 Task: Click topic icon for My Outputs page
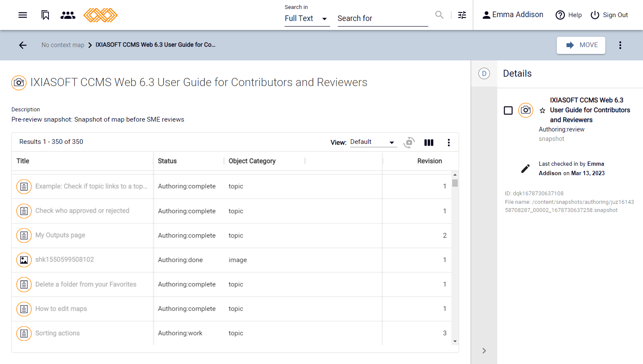coord(24,236)
